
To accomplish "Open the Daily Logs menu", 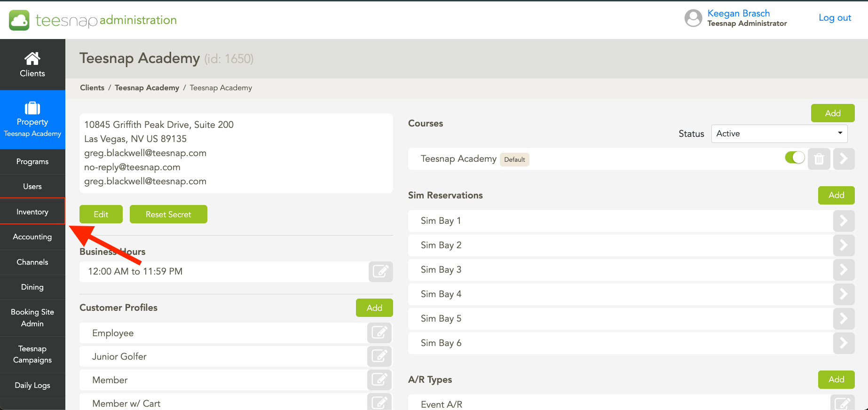I will 32,386.
